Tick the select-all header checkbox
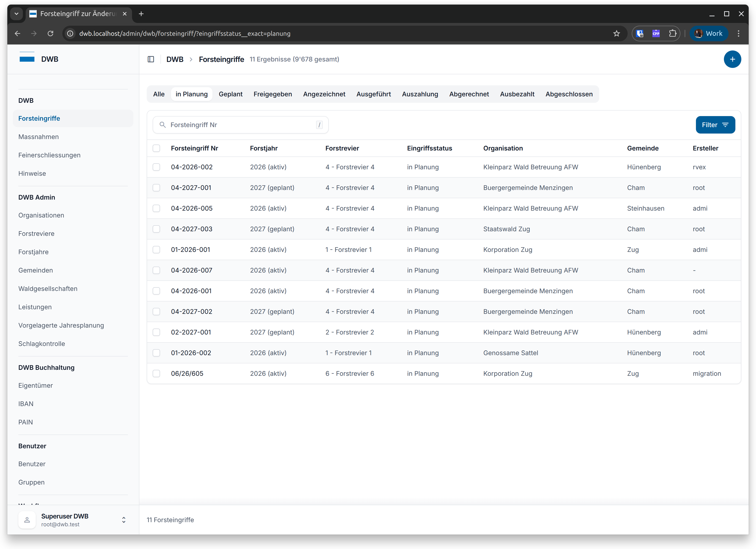 pyautogui.click(x=156, y=148)
